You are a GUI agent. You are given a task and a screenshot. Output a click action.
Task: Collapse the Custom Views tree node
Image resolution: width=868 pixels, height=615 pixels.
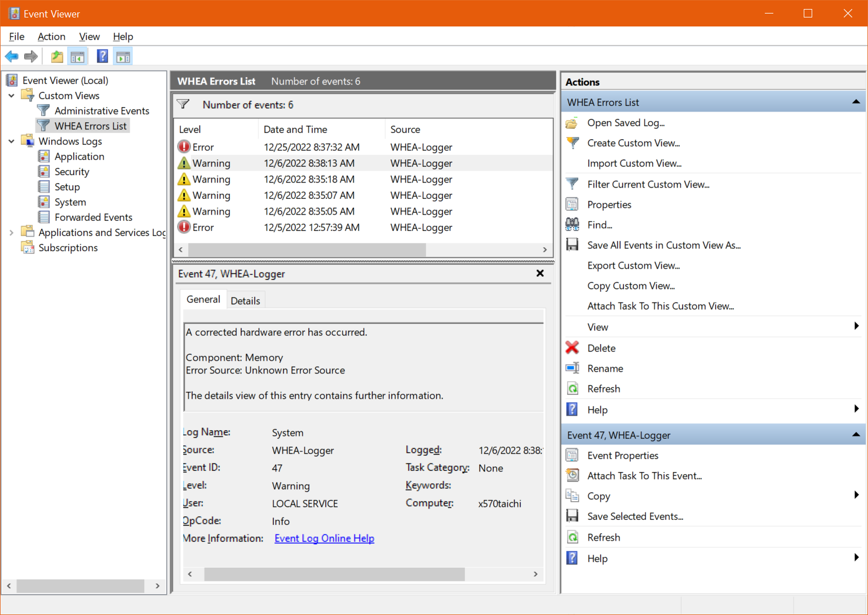coord(11,96)
